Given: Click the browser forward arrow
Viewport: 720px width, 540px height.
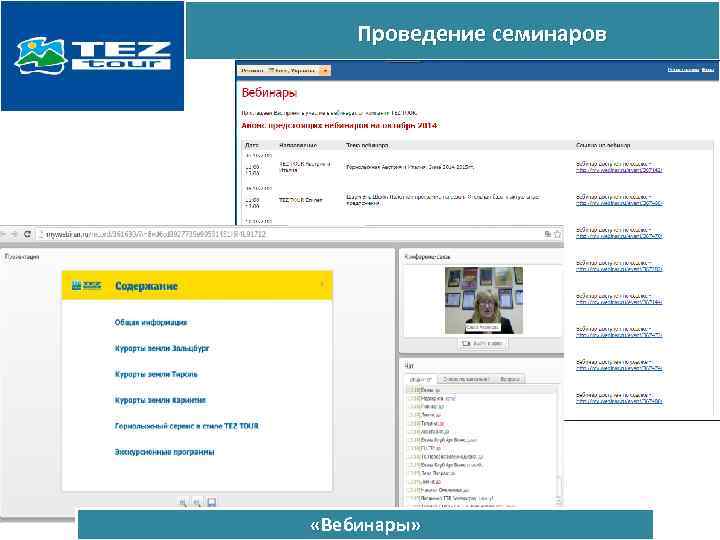Looking at the screenshot, I should click(x=15, y=234).
